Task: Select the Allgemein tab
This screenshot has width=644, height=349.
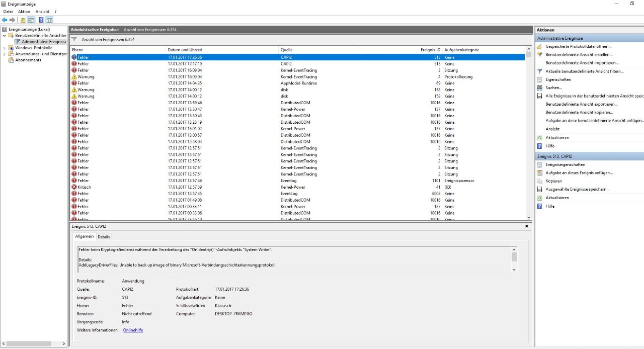Action: pyautogui.click(x=84, y=236)
